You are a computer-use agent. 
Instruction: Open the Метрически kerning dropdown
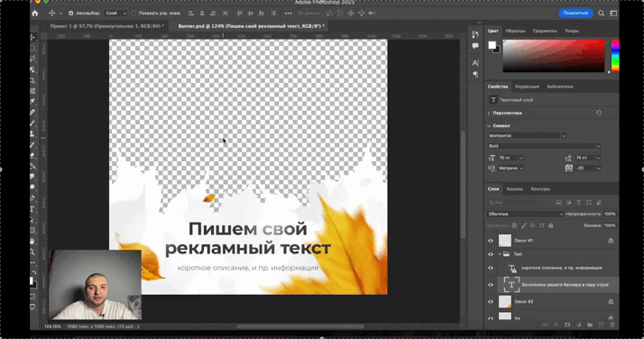(x=521, y=169)
